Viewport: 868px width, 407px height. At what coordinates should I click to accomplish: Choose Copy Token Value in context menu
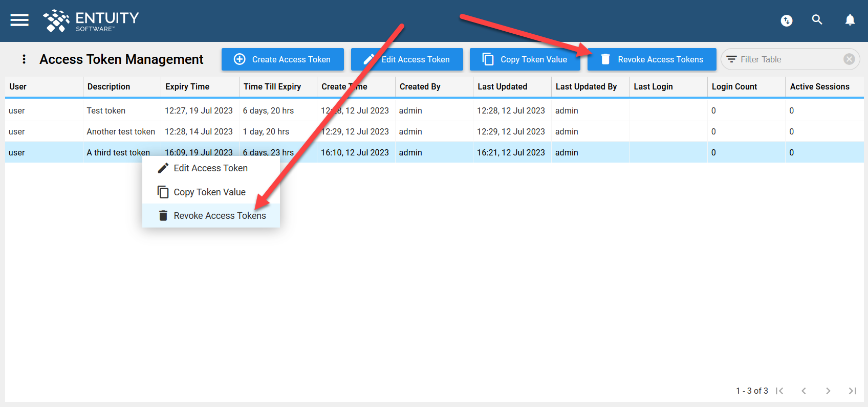[211, 192]
